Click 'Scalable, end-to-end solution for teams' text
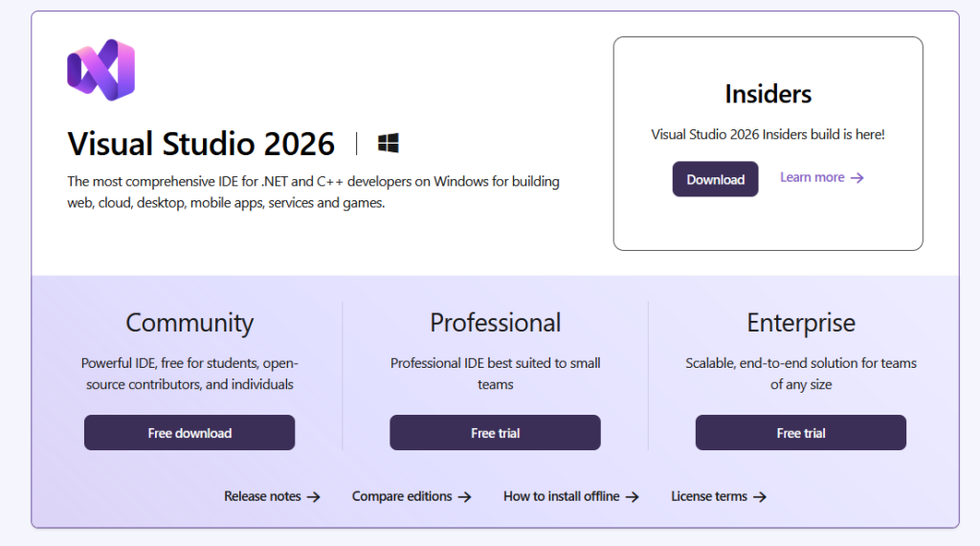Viewport: 980px width, 546px height. click(x=801, y=374)
